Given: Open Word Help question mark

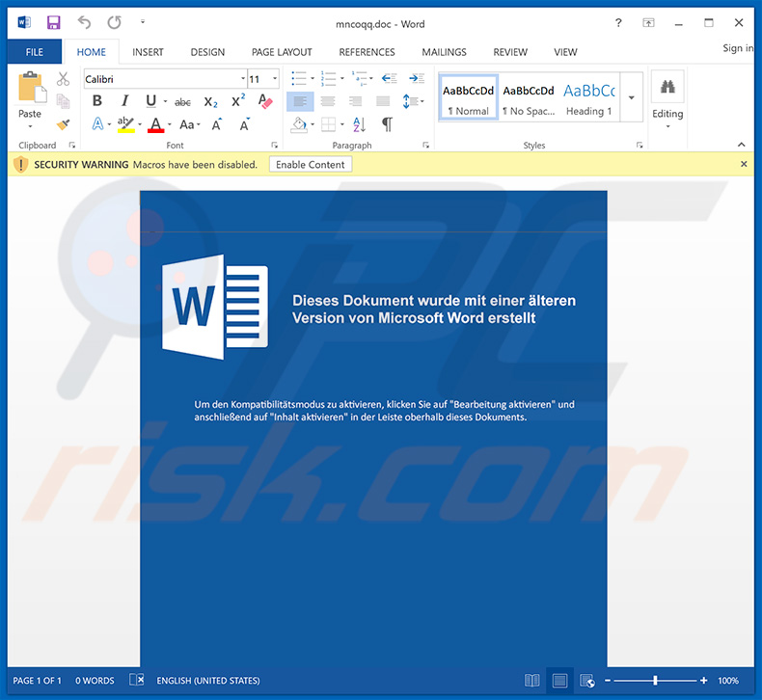Looking at the screenshot, I should click(618, 23).
